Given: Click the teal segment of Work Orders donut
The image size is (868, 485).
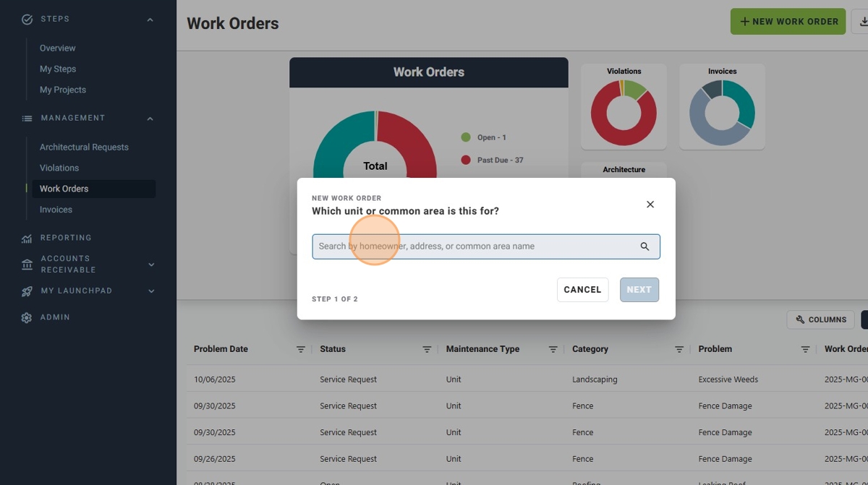Looking at the screenshot, I should coord(334,141).
